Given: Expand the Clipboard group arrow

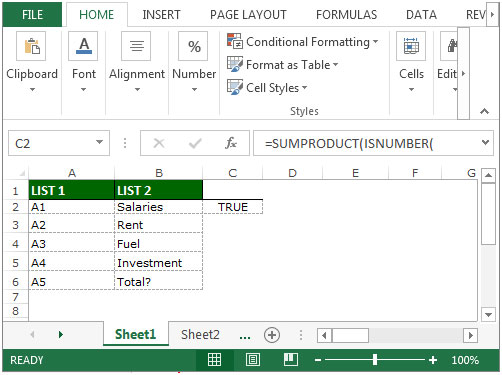Looking at the screenshot, I should click(32, 89).
